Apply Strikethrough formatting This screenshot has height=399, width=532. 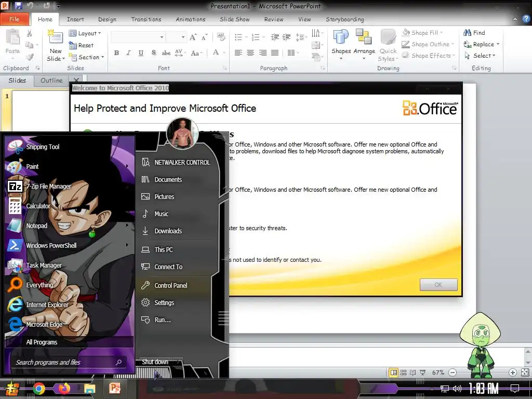166,53
